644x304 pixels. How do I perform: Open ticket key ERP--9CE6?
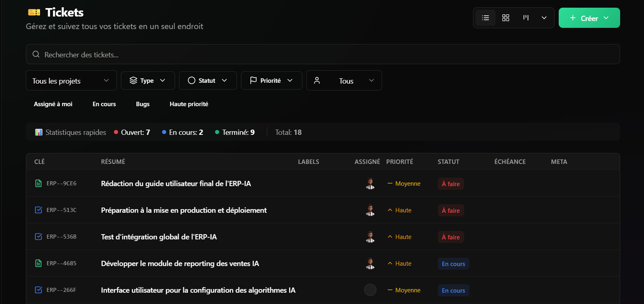[61, 183]
